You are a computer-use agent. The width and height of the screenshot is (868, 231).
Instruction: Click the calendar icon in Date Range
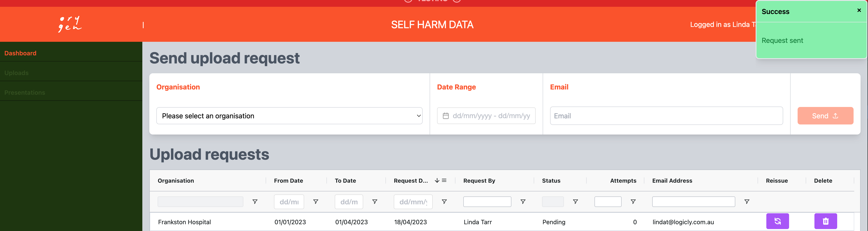[445, 116]
